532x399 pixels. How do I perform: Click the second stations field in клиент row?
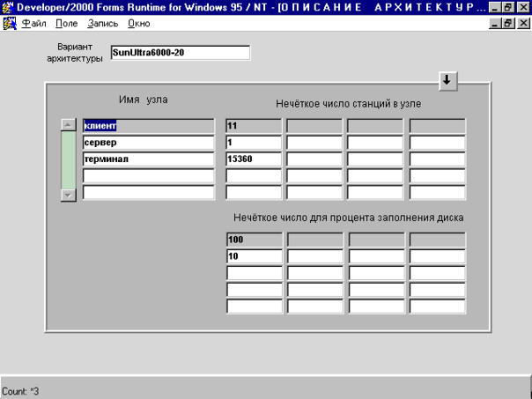click(x=314, y=126)
